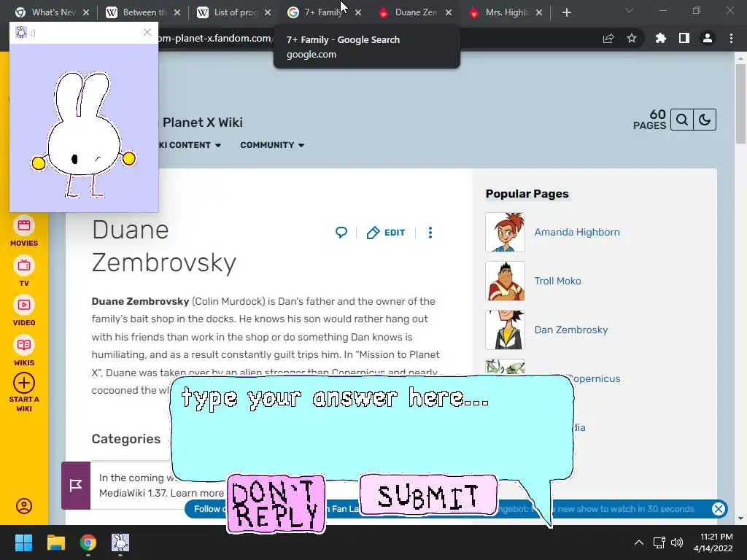This screenshot has height=560, width=747.
Task: Open Dan Zembrosky popular page link
Action: point(570,330)
